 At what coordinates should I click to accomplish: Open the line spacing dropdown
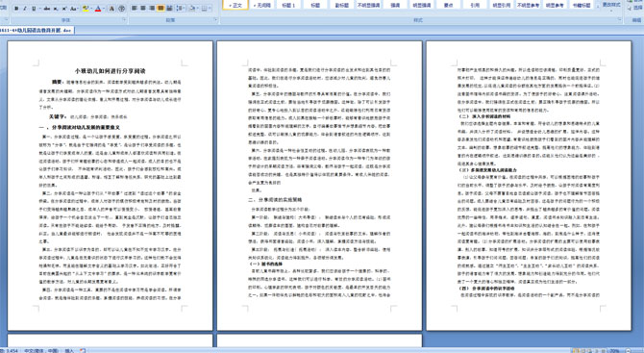coord(181,9)
